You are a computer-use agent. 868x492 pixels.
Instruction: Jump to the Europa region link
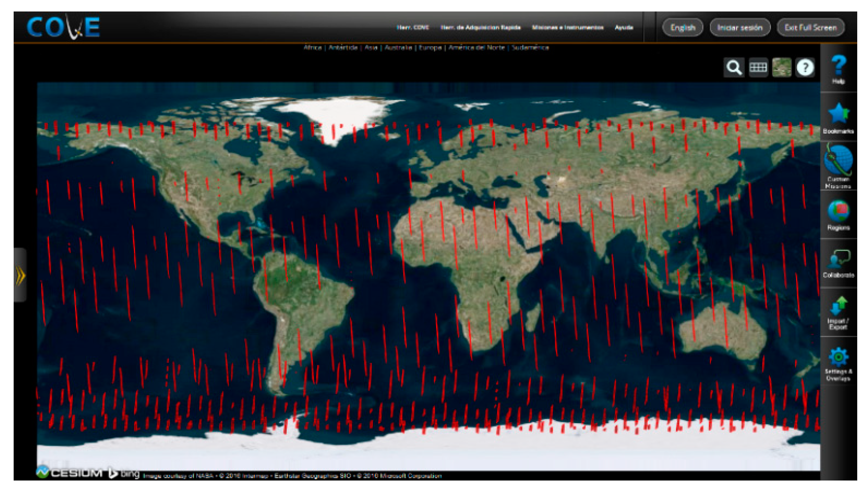pos(430,47)
